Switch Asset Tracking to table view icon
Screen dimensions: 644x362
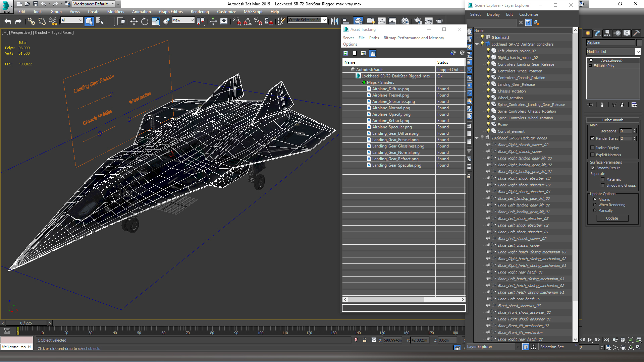373,53
